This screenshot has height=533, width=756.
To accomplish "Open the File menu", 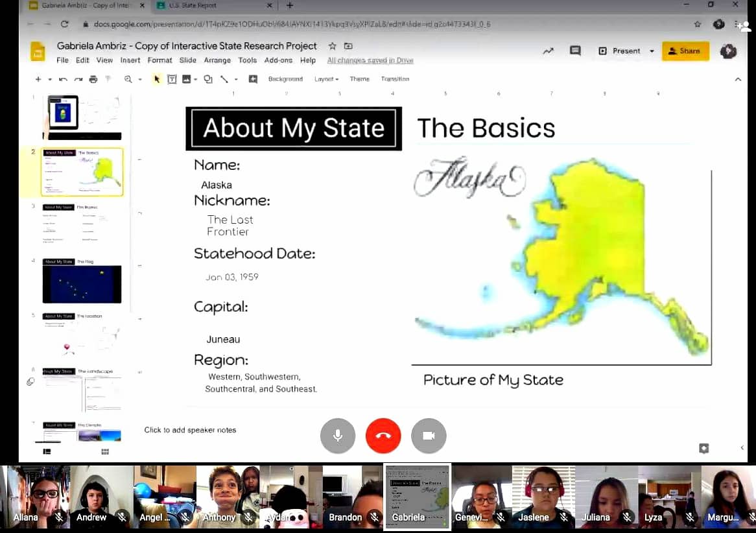I will click(x=62, y=60).
